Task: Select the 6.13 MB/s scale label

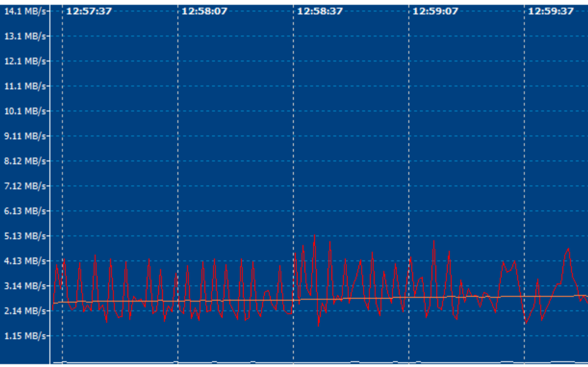Action: pos(25,211)
